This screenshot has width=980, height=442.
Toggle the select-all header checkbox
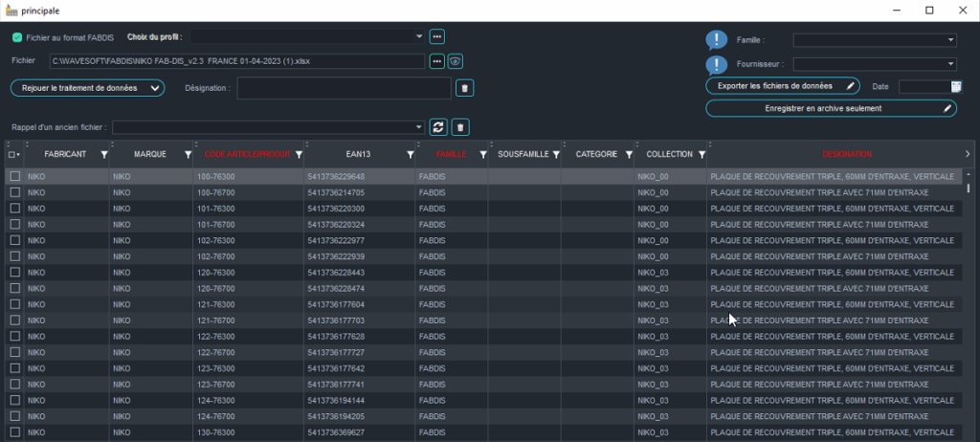point(11,154)
